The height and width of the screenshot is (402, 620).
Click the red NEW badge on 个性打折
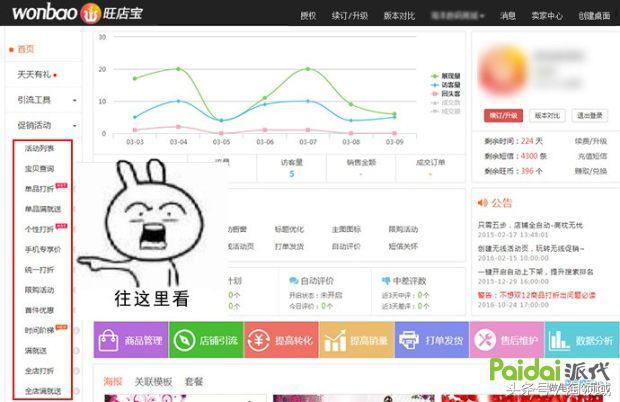point(61,226)
